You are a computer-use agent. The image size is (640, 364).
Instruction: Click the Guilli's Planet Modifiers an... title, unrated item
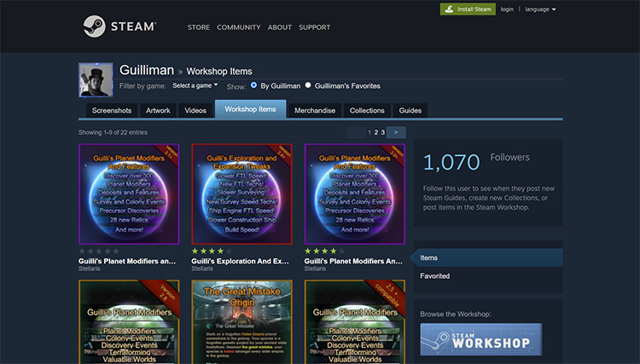pyautogui.click(x=127, y=262)
